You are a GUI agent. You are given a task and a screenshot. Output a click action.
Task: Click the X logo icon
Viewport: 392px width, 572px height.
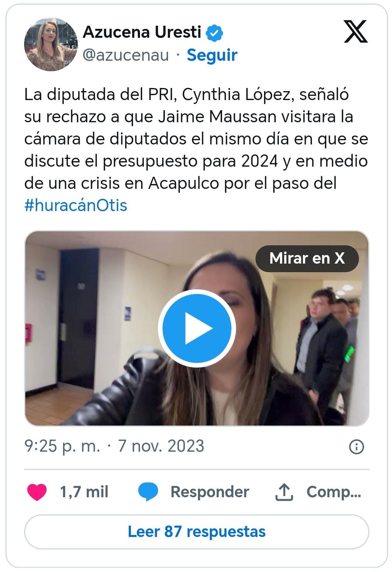(x=356, y=32)
